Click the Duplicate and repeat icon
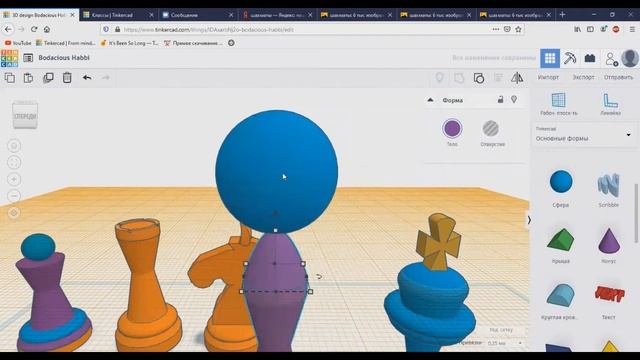 [48, 78]
